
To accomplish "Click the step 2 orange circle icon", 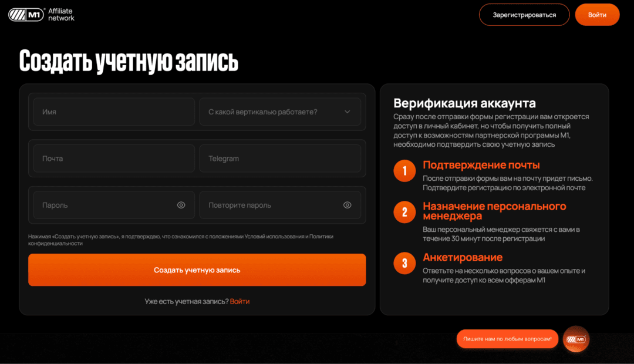I will (x=404, y=212).
